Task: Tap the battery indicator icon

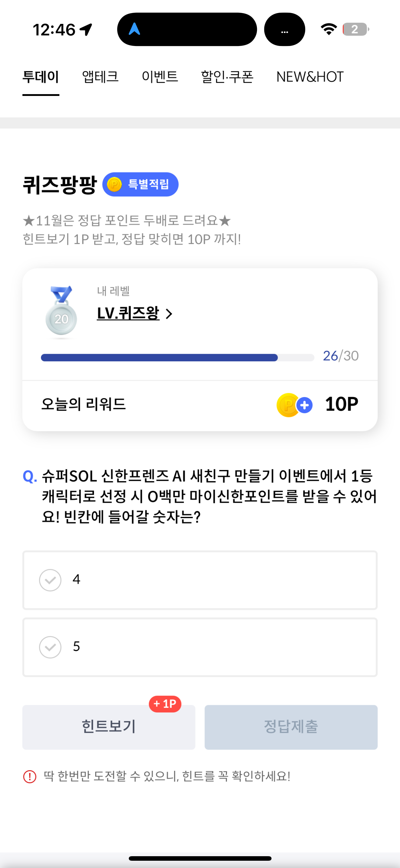Action: click(x=355, y=29)
